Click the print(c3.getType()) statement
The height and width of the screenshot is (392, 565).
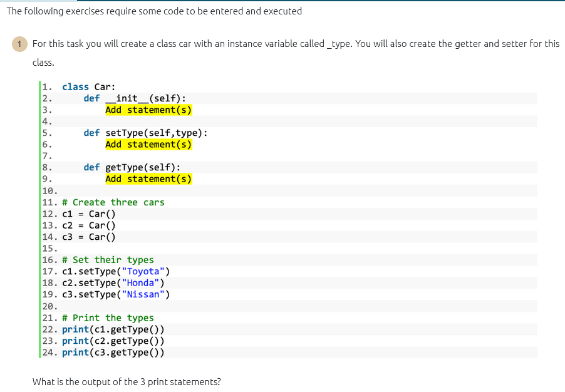(113, 352)
